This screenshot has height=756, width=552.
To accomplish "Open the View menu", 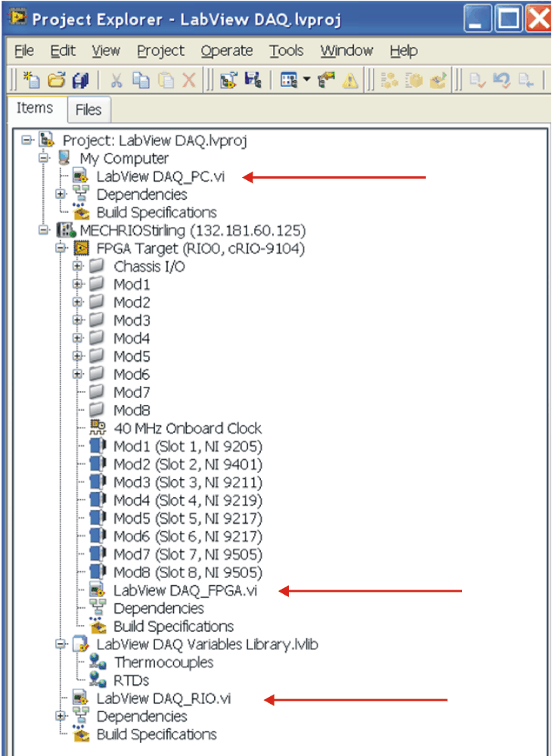I will [106, 51].
